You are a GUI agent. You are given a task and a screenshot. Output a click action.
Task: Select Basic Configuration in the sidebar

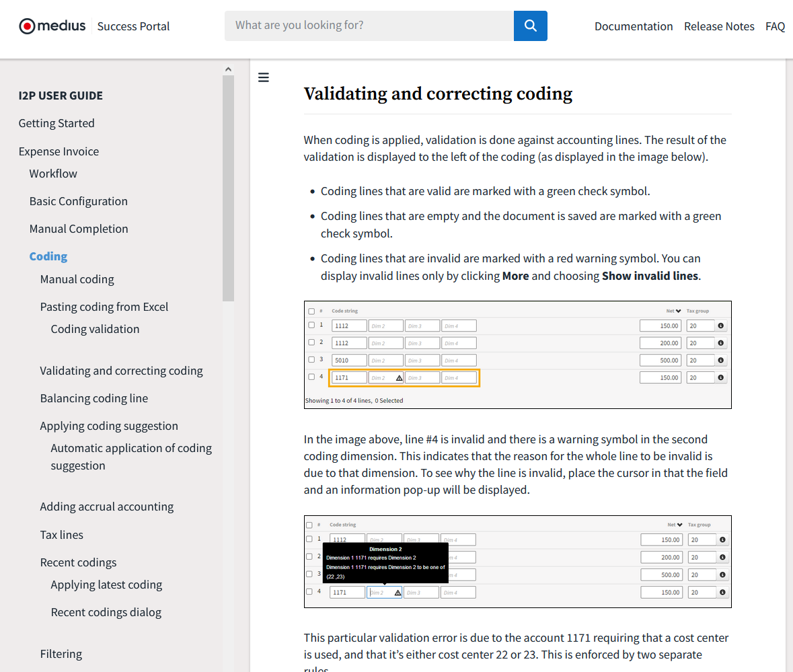[x=79, y=201]
